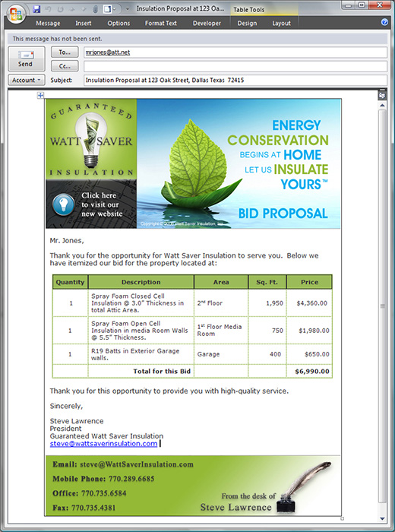395x532 pixels.
Task: Click the To field with mrjones@att.net
Action: (235, 52)
